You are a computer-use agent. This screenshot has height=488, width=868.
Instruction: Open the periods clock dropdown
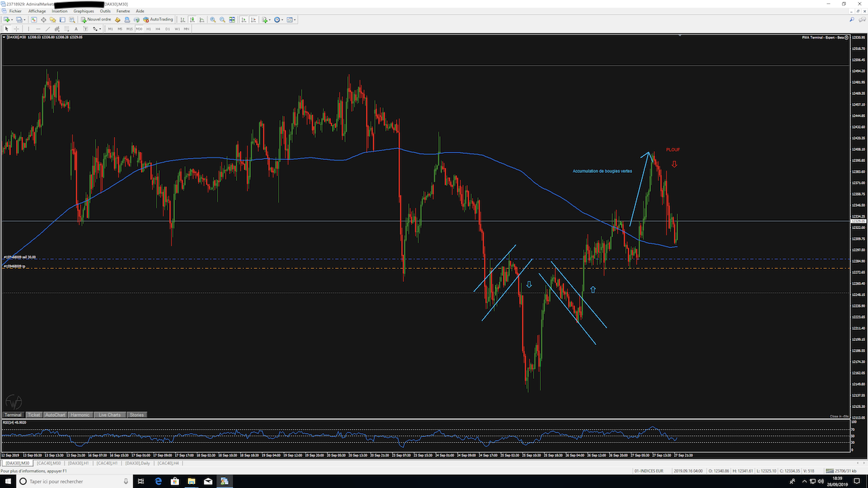pos(279,20)
